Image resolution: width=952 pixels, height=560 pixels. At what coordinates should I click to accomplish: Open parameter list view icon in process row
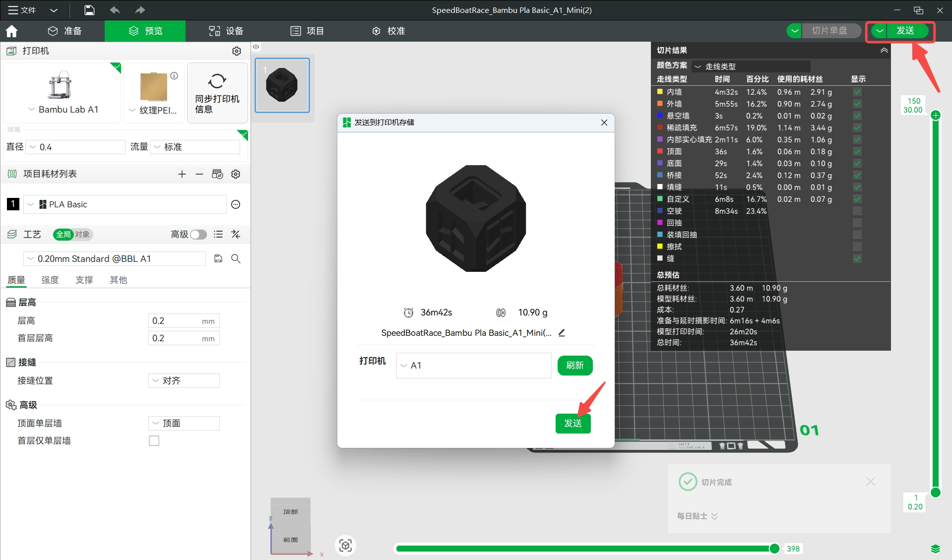coord(218,234)
